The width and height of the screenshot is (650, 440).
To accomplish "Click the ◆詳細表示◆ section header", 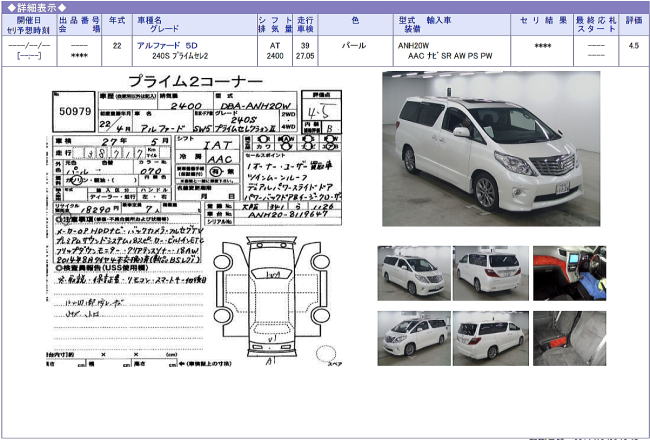I will pos(37,7).
